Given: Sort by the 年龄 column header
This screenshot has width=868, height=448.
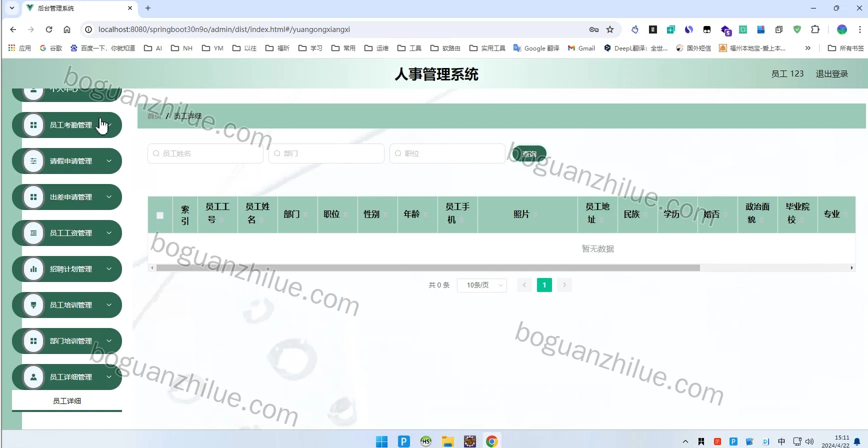Looking at the screenshot, I should pos(417,214).
